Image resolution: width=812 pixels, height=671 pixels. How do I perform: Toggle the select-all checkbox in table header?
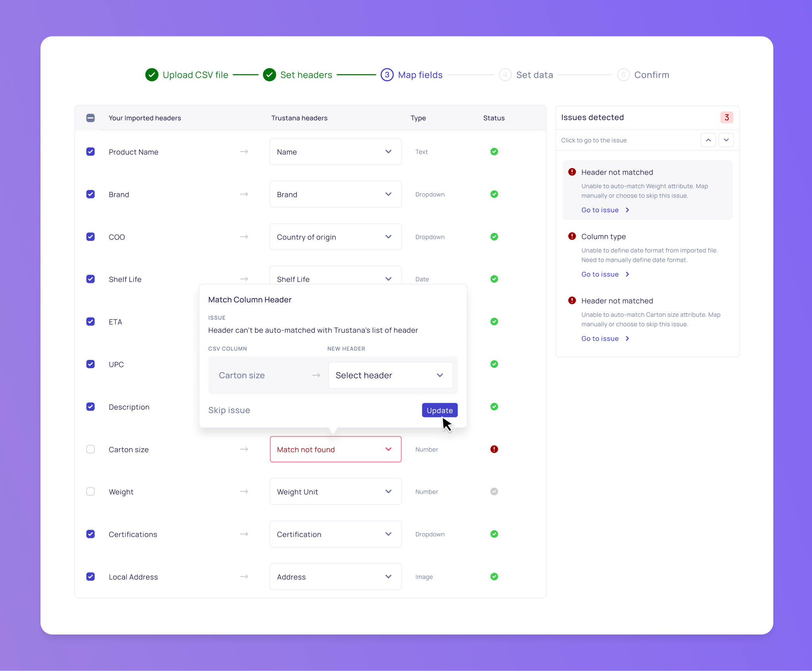[x=90, y=118]
